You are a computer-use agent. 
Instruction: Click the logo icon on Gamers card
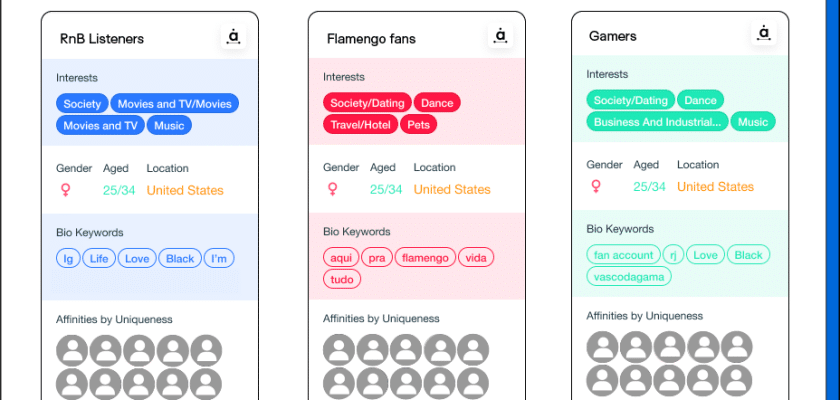pos(764,34)
